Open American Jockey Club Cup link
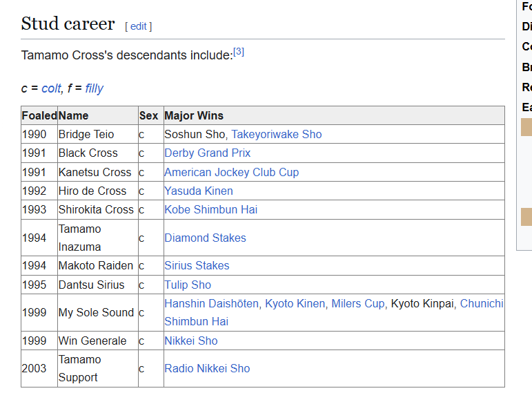The width and height of the screenshot is (532, 402). coord(232,172)
